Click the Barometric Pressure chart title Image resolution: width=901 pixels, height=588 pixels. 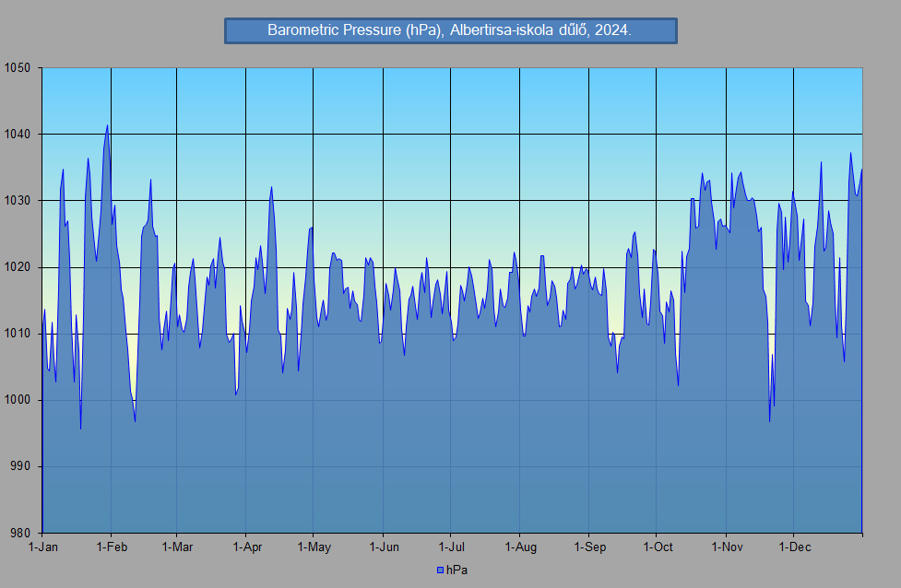point(450,30)
